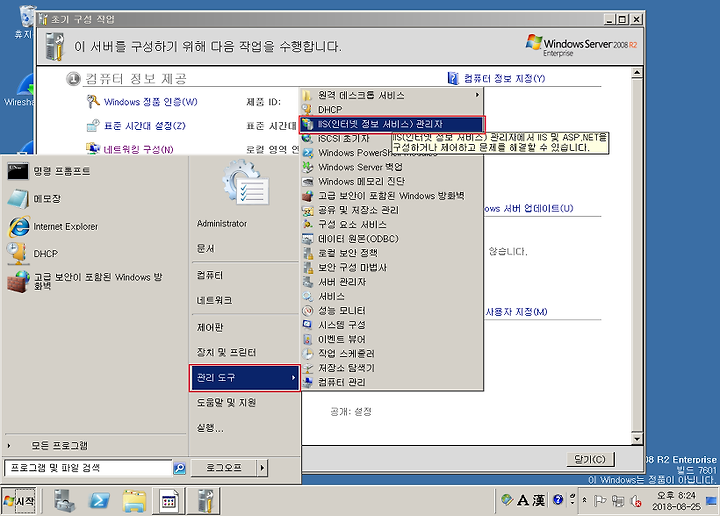The image size is (720, 516).
Task: Open 네트워킹 구성(N) link
Action: [138, 149]
